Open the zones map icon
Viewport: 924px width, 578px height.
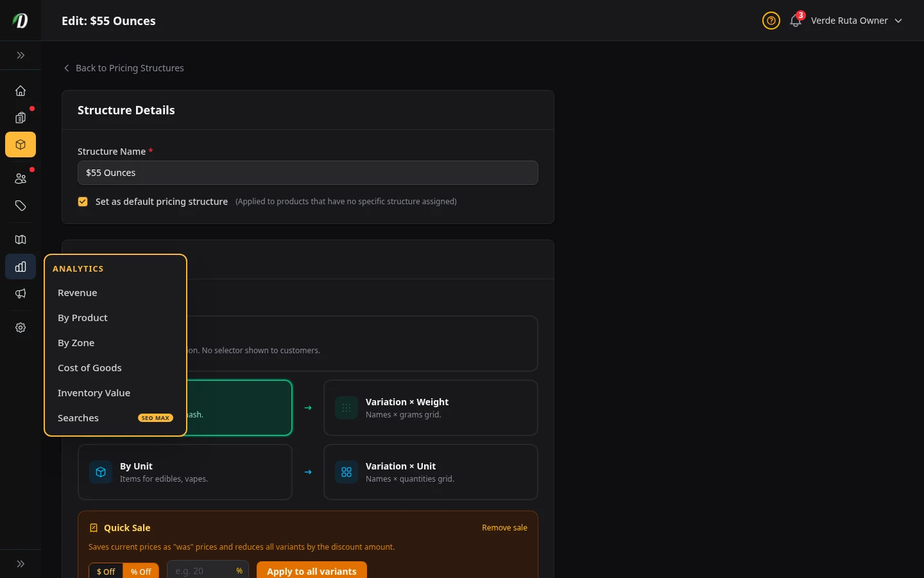click(21, 240)
